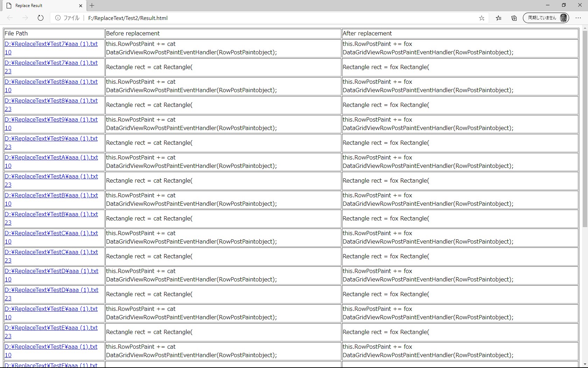Select the Replace Result tab

[44, 6]
